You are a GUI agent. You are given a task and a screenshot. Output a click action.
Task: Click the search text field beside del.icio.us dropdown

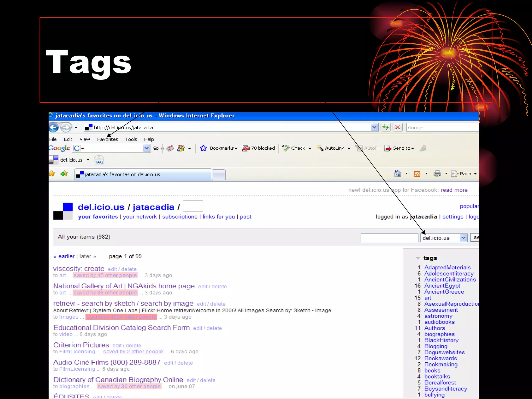point(389,238)
